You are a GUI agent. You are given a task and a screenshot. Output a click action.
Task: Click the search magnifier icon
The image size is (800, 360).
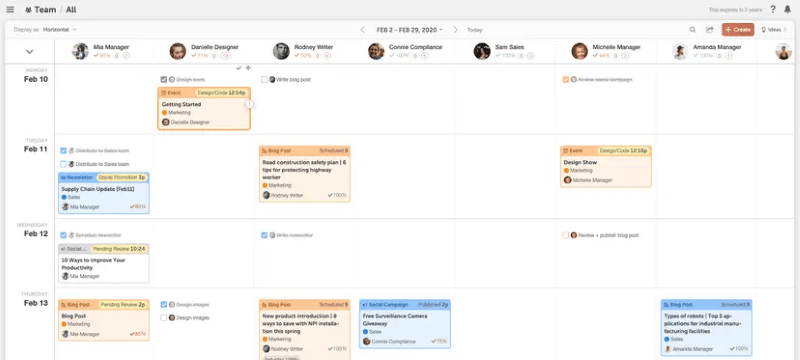(692, 30)
